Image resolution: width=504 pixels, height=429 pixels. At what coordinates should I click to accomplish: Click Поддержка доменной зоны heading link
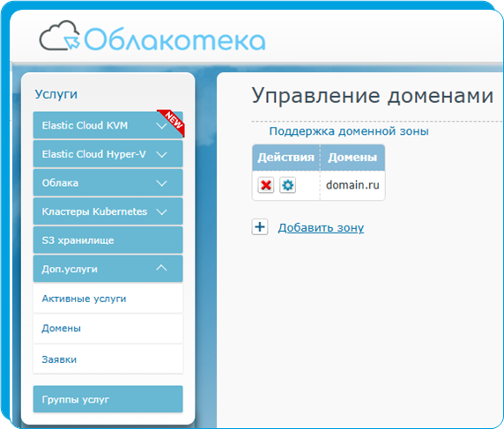tap(349, 131)
